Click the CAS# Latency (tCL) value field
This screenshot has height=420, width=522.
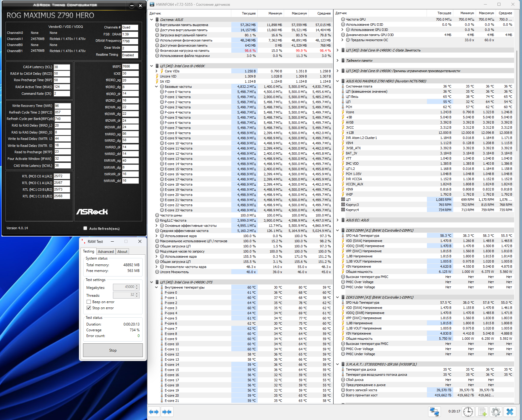[62, 67]
